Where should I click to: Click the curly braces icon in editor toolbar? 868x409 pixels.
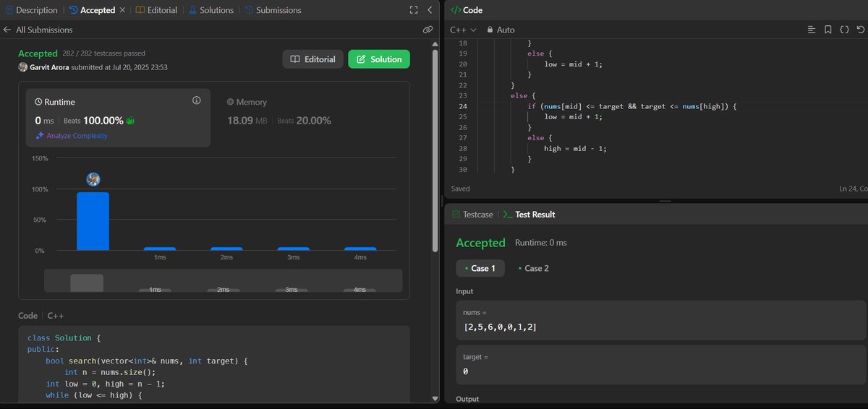(844, 30)
